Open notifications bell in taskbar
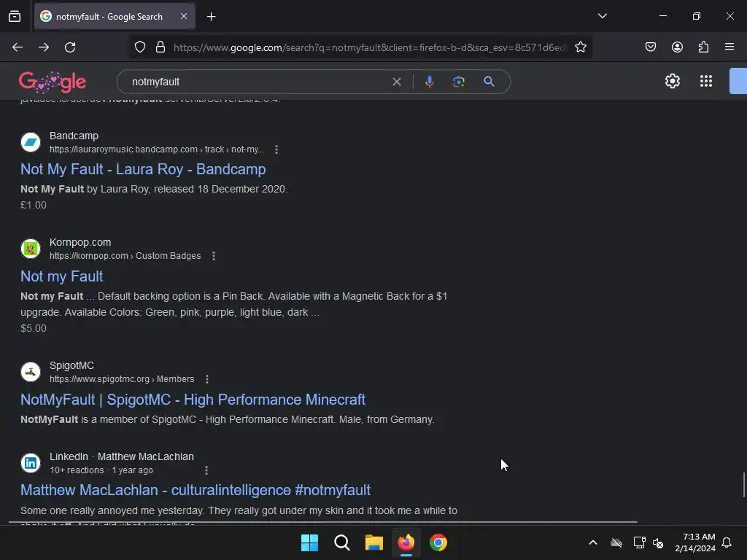Screen dimensions: 747x560 click(x=727, y=542)
